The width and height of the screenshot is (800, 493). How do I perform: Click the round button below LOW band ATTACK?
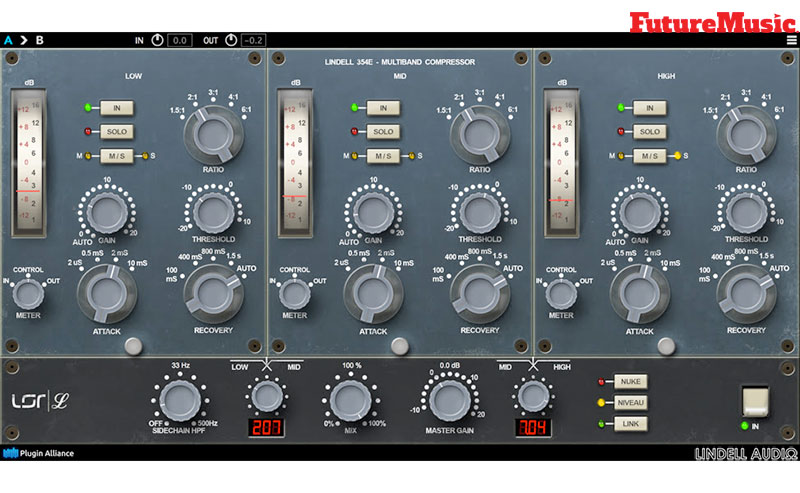[x=134, y=346]
